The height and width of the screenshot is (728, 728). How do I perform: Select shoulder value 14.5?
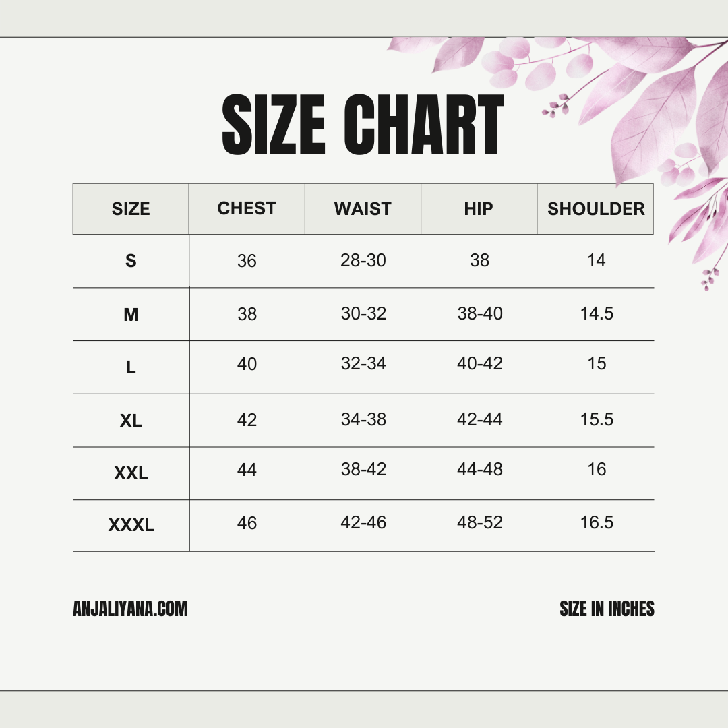tap(597, 313)
